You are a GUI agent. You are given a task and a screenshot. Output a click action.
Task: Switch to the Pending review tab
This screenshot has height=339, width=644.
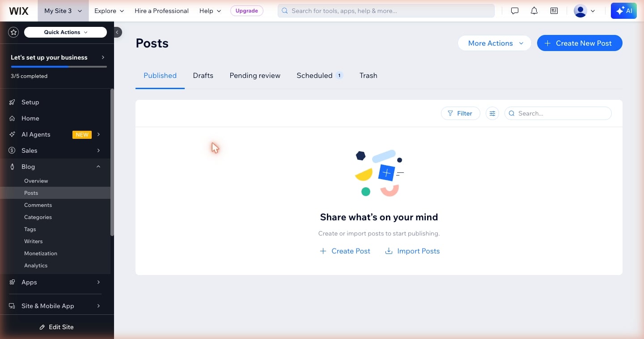pyautogui.click(x=255, y=76)
